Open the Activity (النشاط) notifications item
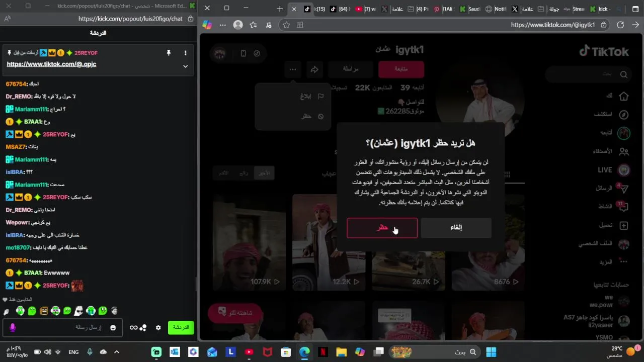This screenshot has width=644, height=362. click(x=613, y=206)
